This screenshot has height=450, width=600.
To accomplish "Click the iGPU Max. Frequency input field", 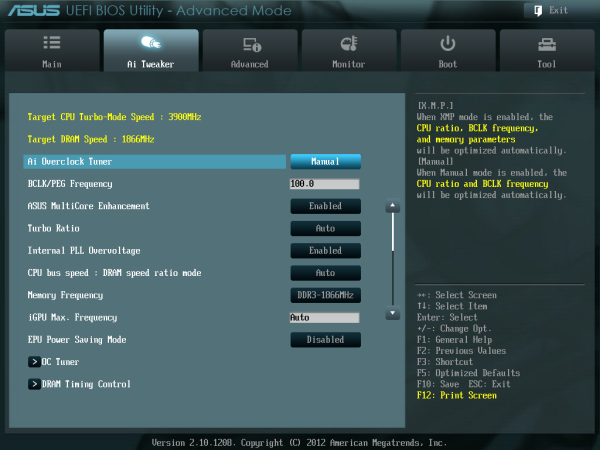I will [x=324, y=318].
